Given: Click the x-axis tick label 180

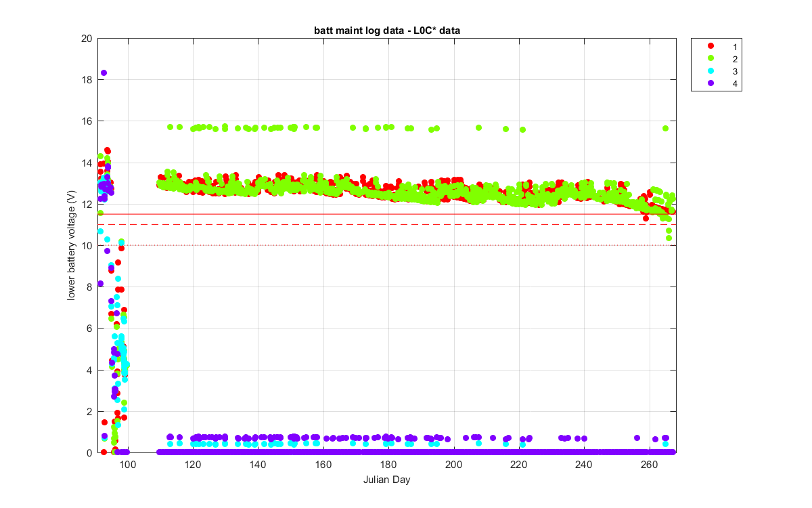Looking at the screenshot, I should tap(388, 465).
